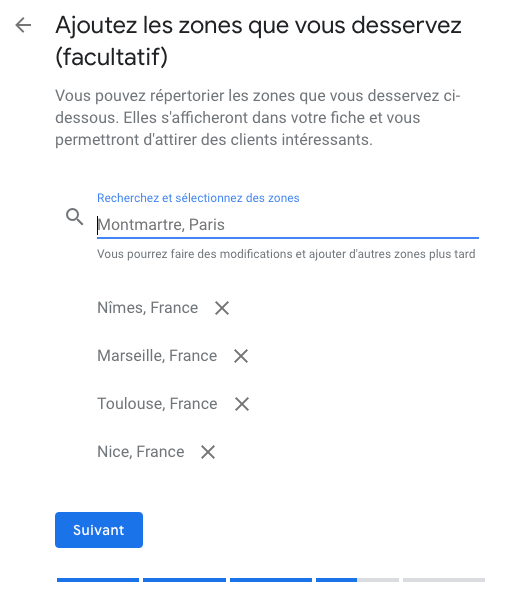Click the 'Recherchez et sélectionnez des zones' label
505x600 pixels.
point(198,198)
